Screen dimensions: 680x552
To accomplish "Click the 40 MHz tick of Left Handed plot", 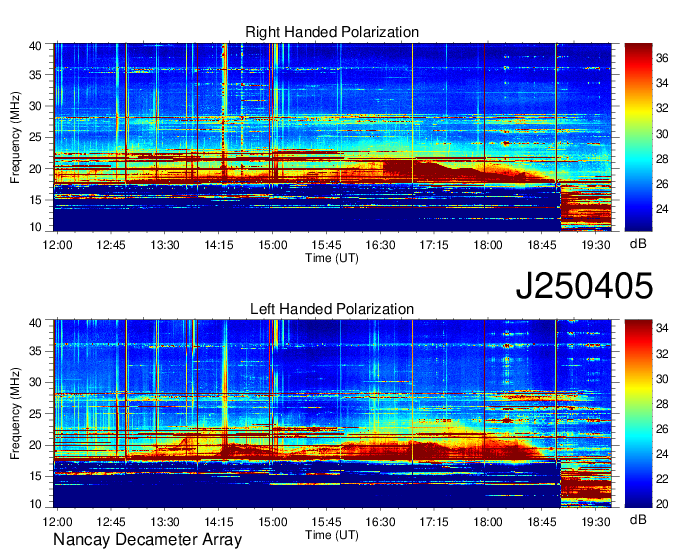I will (36, 322).
